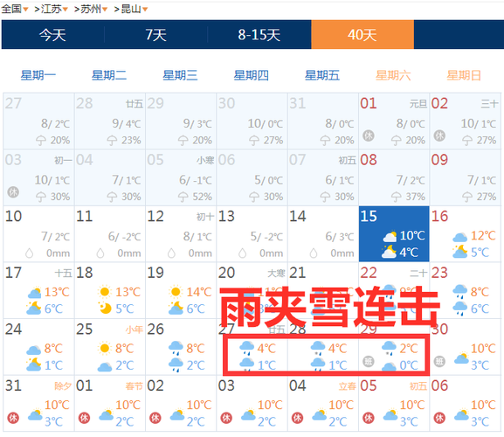Click the red 休 badge on 04 立春
This screenshot has height=437, width=504.
pos(297,418)
